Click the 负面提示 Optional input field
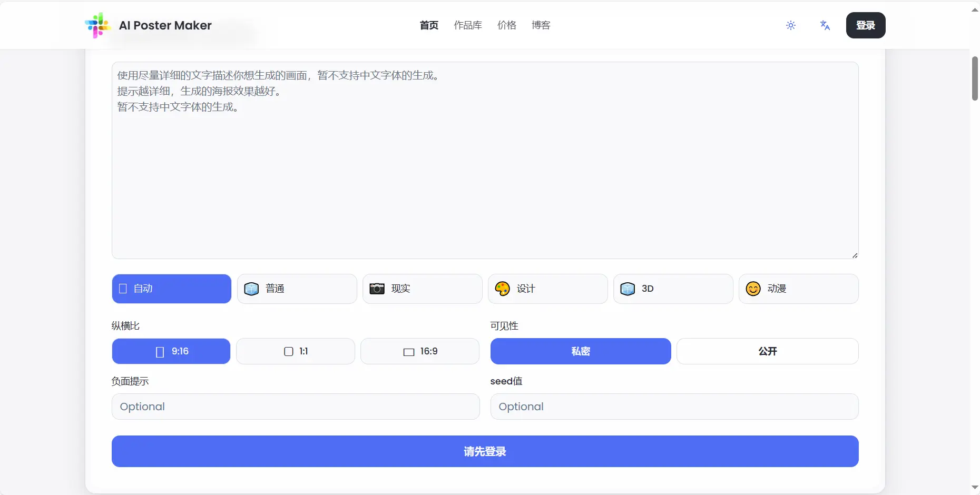 coord(295,407)
